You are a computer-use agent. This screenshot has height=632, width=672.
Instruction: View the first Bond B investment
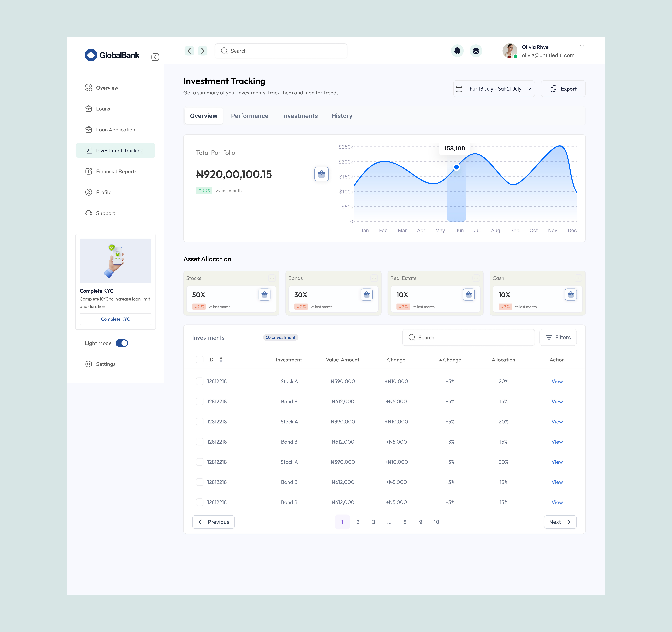point(557,401)
